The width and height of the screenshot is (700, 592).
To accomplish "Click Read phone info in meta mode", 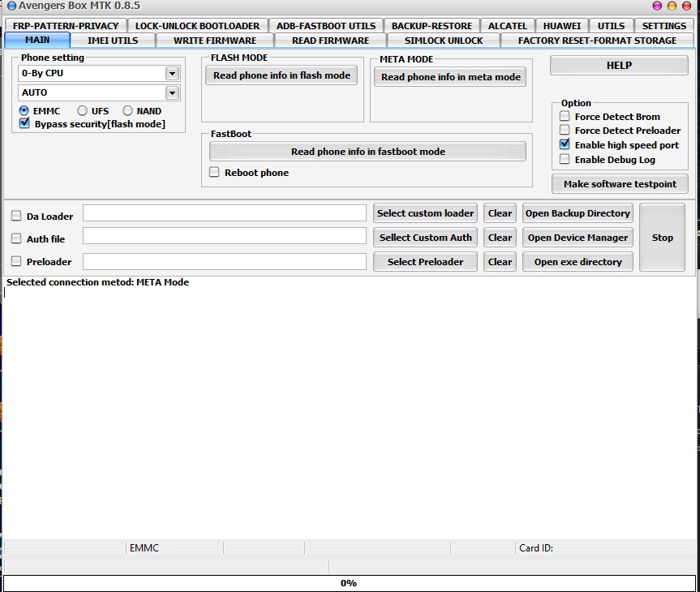I will [x=450, y=77].
